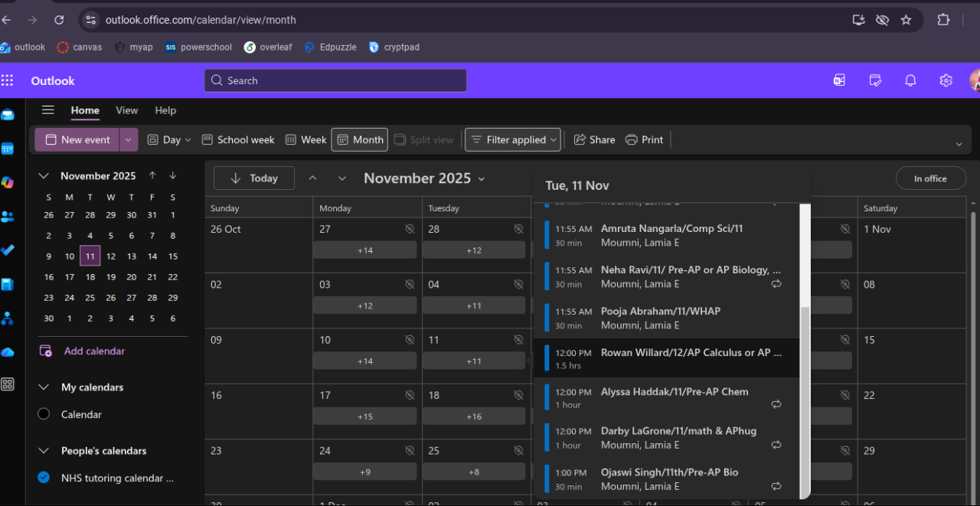Click the event list popup scrollbar
The height and width of the screenshot is (506, 980).
804,398
